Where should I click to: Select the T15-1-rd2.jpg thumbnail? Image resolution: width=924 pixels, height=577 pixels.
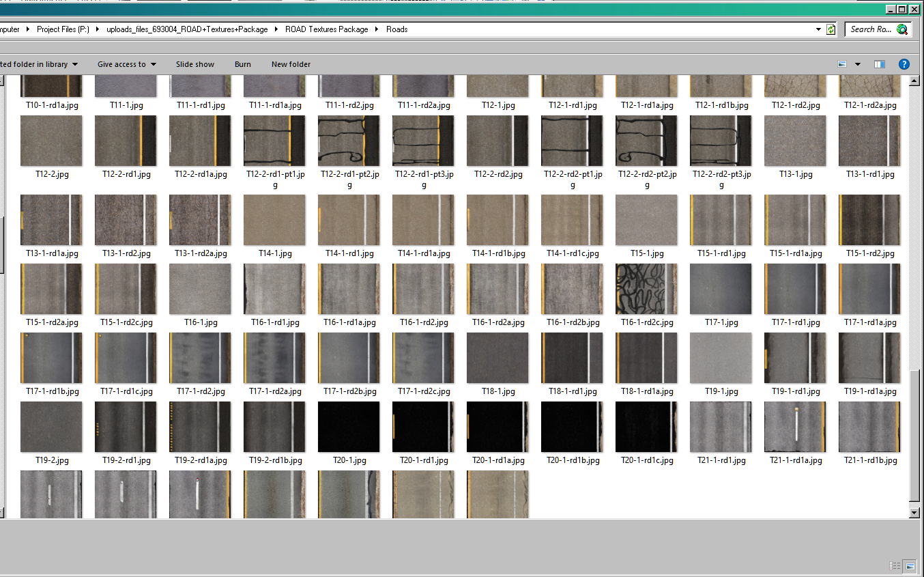click(x=869, y=220)
